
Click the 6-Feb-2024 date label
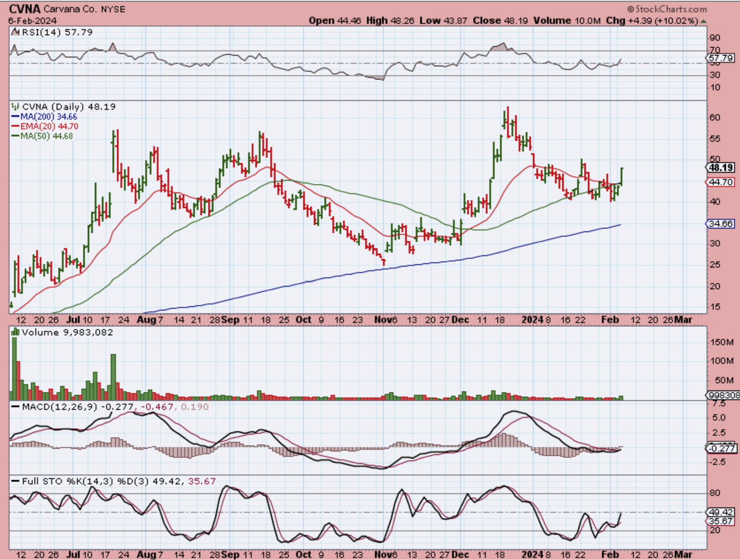(x=33, y=21)
